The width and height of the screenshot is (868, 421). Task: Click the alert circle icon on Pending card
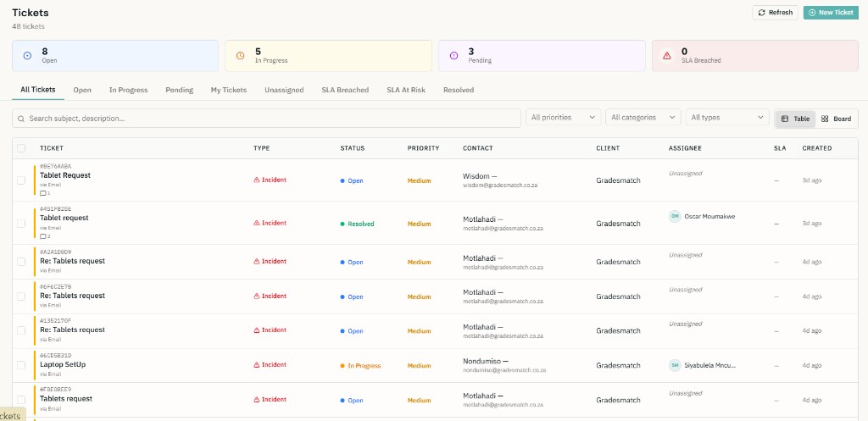click(x=454, y=55)
